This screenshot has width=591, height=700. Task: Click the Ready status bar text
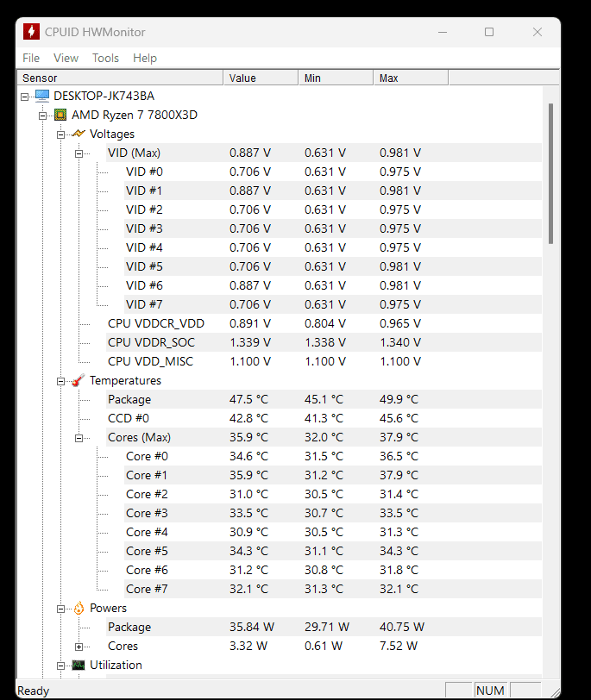coord(33,691)
